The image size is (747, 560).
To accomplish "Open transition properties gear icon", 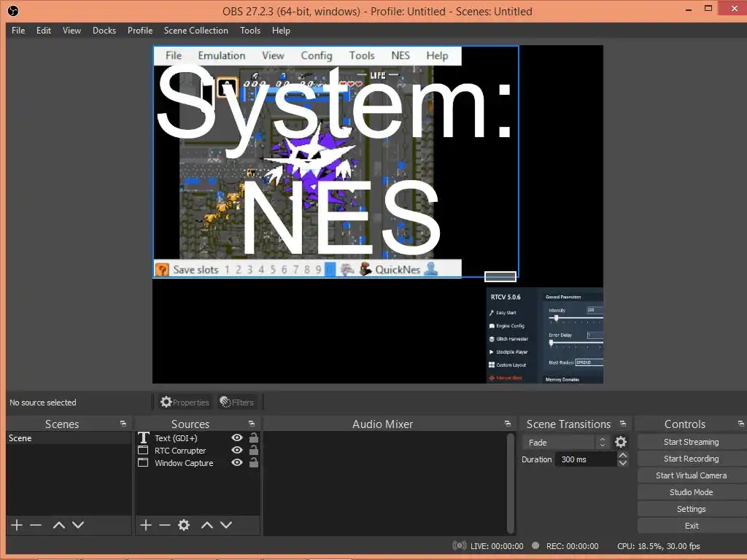I will (620, 442).
